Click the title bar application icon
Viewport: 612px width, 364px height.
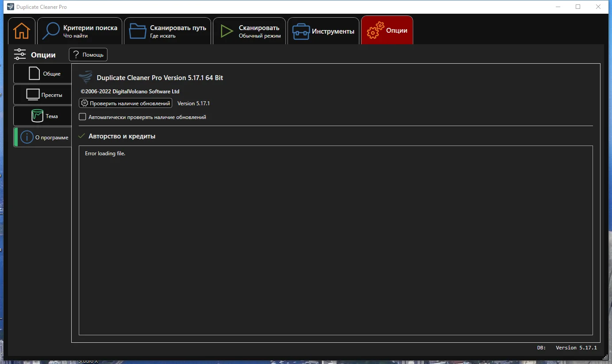click(x=11, y=7)
